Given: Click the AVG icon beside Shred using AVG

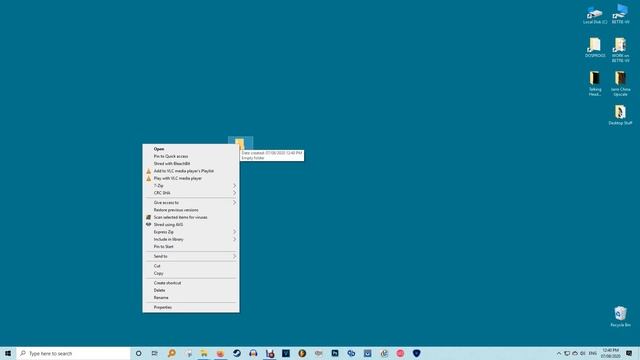Looking at the screenshot, I should 149,224.
